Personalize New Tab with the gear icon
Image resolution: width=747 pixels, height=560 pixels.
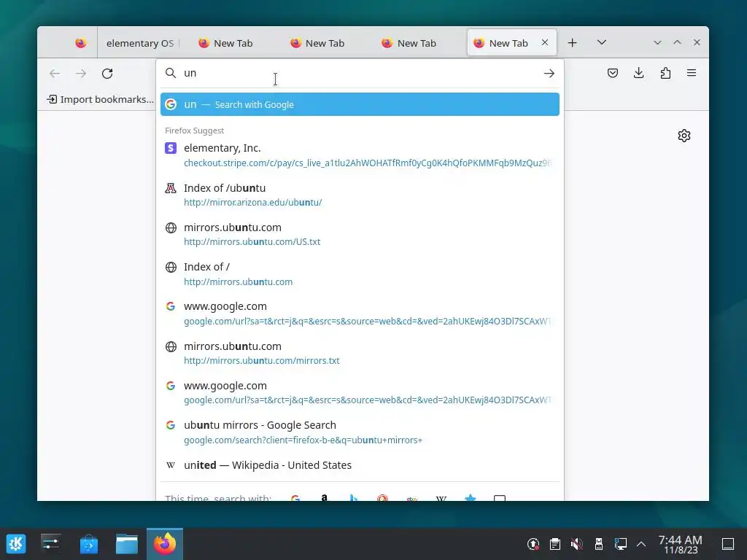(684, 136)
